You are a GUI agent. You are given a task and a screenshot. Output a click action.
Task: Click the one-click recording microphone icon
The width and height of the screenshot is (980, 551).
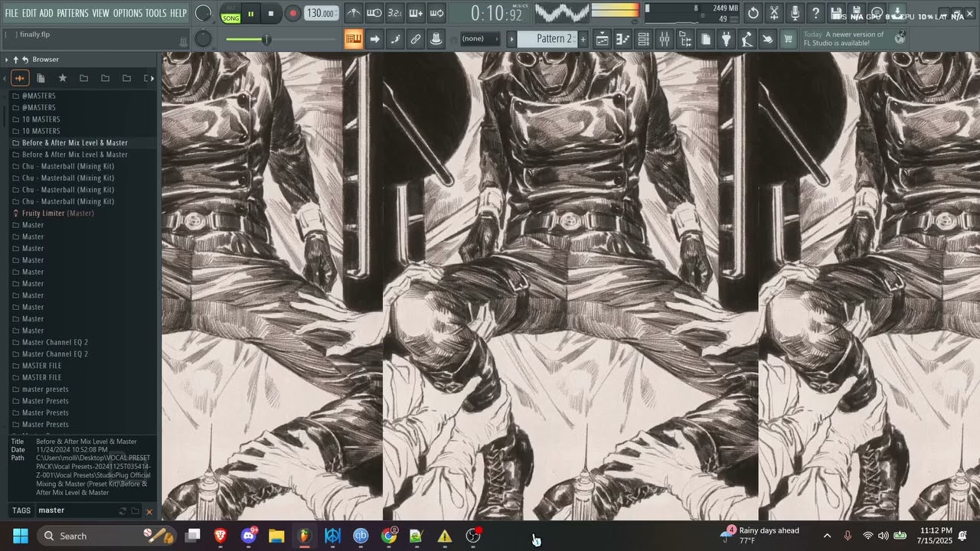pos(795,13)
